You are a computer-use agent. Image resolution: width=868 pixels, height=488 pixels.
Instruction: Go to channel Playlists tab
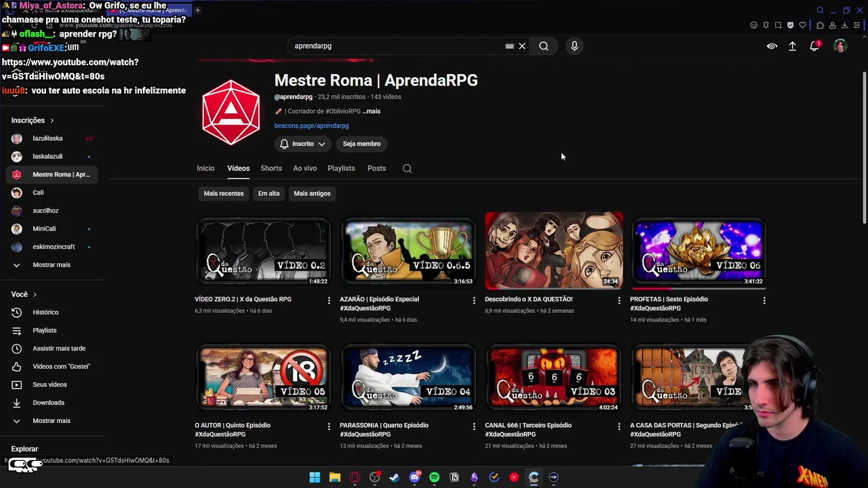click(x=341, y=168)
